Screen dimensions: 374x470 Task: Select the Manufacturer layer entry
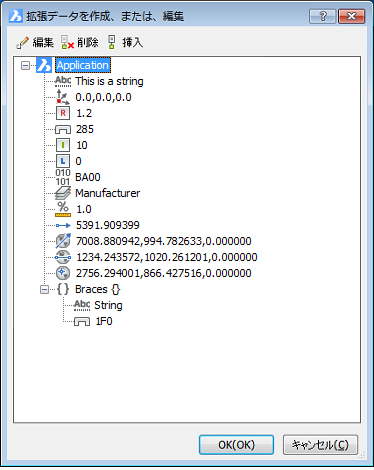tap(108, 193)
